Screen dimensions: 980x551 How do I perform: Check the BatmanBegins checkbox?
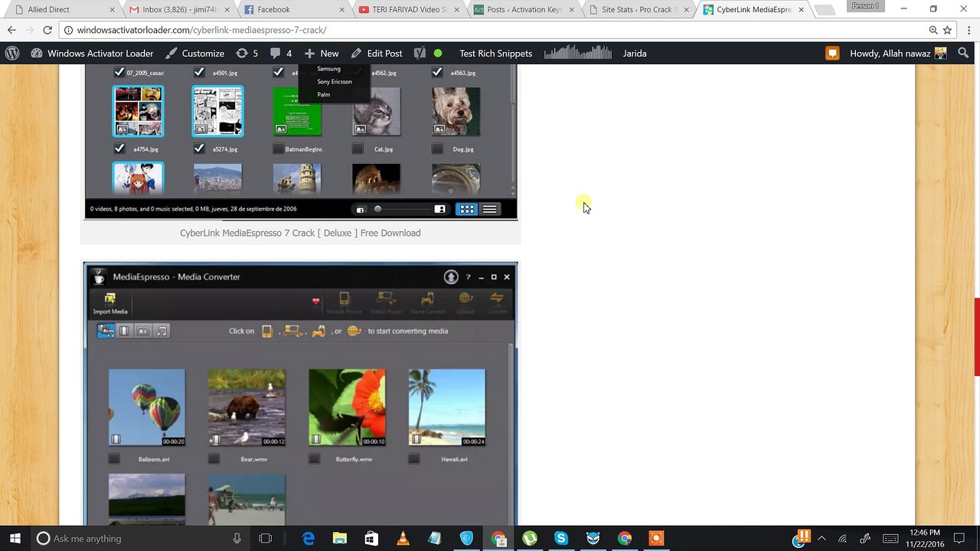[278, 148]
